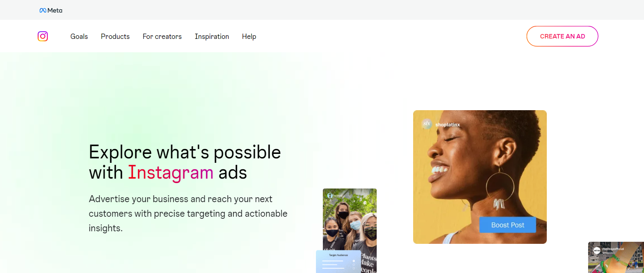This screenshot has height=273, width=644.
Task: Select third radio dot in Target Audience card
Action: (354, 268)
